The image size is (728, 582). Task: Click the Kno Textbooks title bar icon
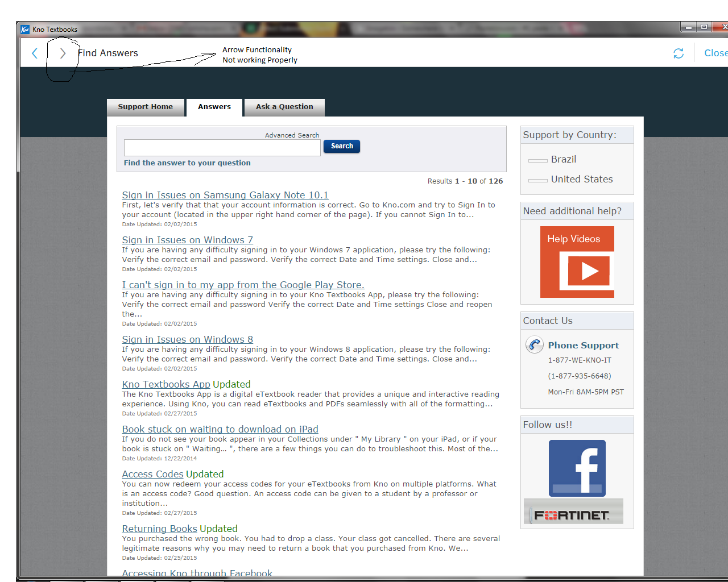(x=25, y=29)
